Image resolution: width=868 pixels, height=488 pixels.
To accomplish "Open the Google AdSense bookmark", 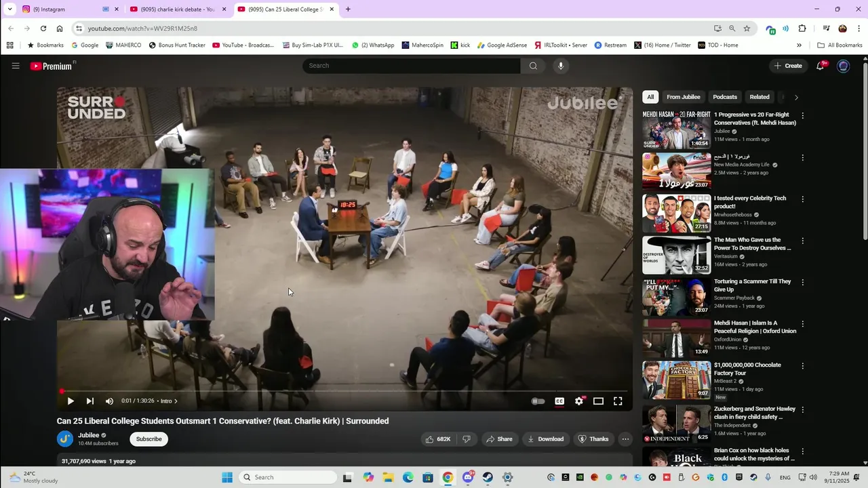I will [x=502, y=45].
